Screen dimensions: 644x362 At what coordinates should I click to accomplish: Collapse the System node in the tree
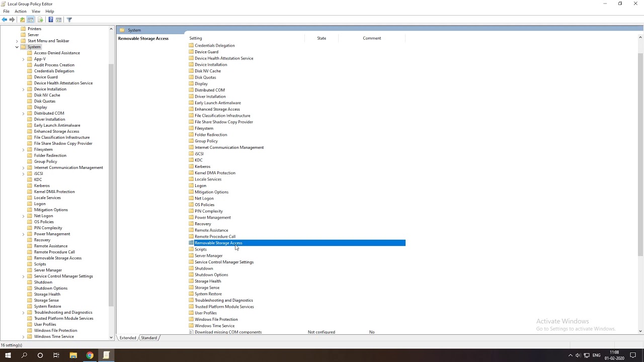click(x=17, y=47)
